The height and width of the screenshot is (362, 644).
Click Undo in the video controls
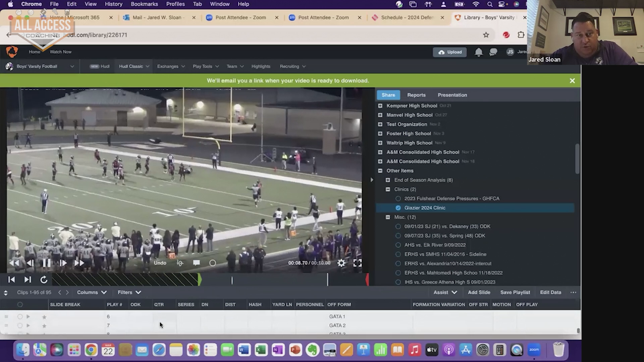160,263
